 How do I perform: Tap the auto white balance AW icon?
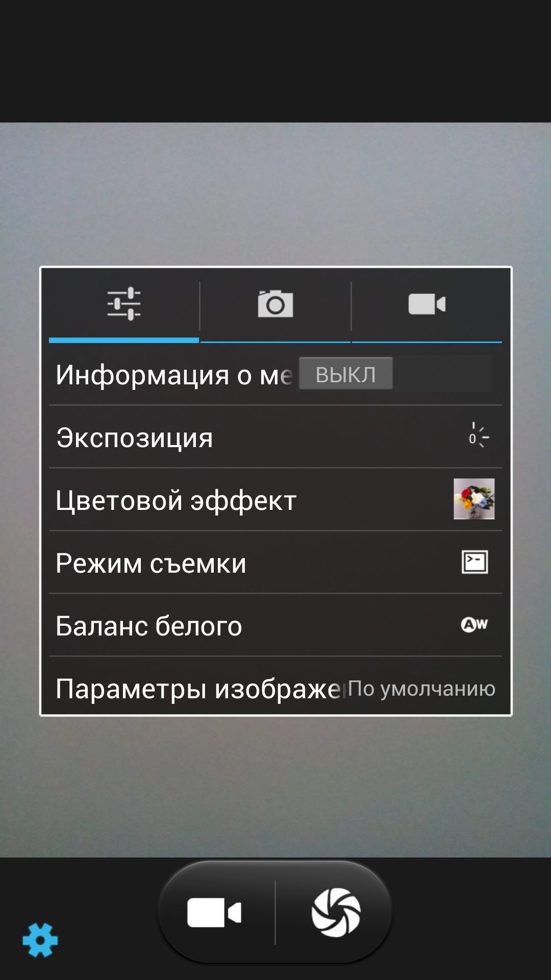pos(474,624)
